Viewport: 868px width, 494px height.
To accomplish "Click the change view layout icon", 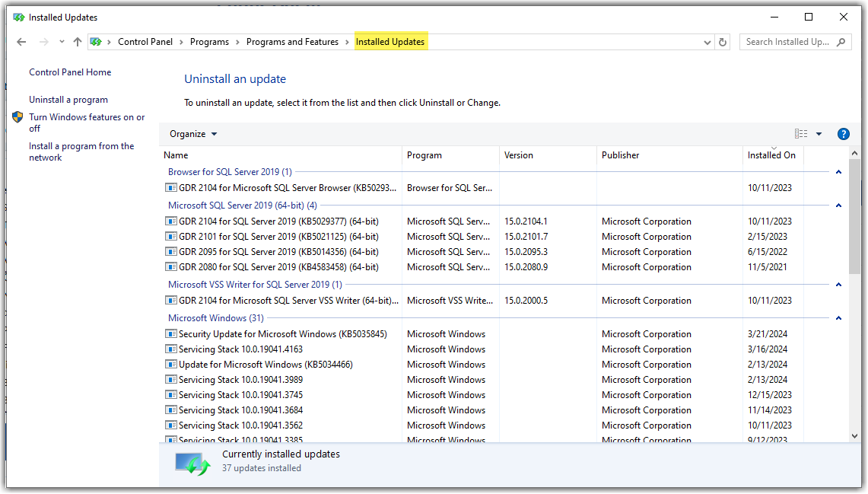I will 801,134.
